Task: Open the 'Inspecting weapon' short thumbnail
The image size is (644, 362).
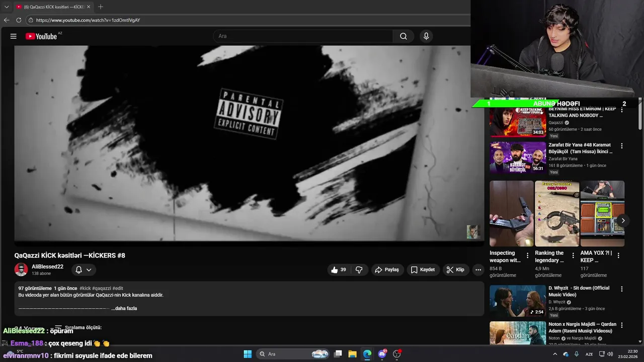Action: coord(511,213)
